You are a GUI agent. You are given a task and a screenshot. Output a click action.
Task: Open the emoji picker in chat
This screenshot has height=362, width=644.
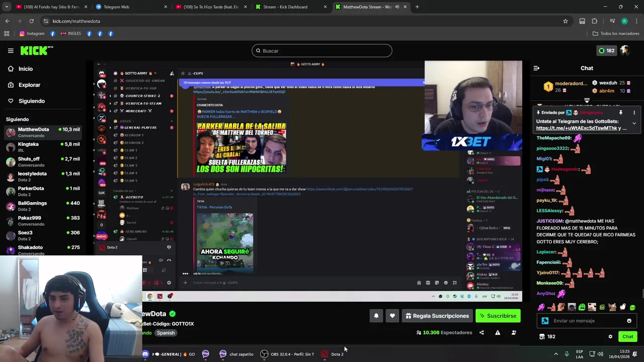pos(629,321)
